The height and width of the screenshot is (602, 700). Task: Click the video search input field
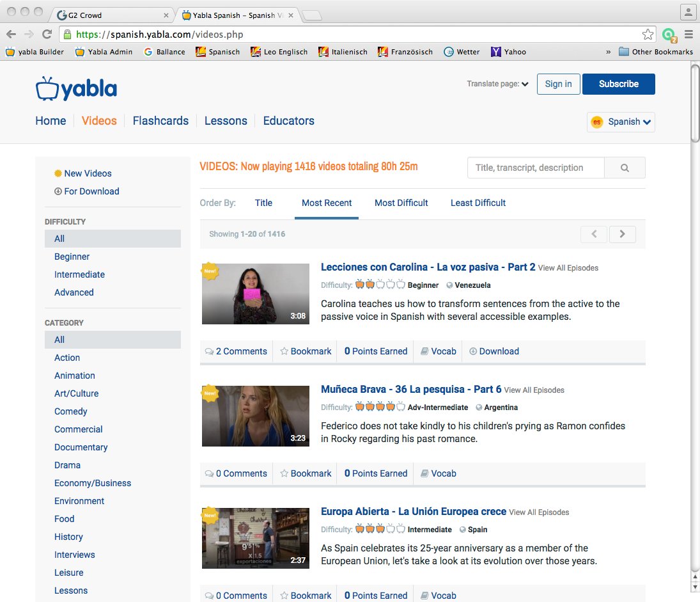point(536,168)
